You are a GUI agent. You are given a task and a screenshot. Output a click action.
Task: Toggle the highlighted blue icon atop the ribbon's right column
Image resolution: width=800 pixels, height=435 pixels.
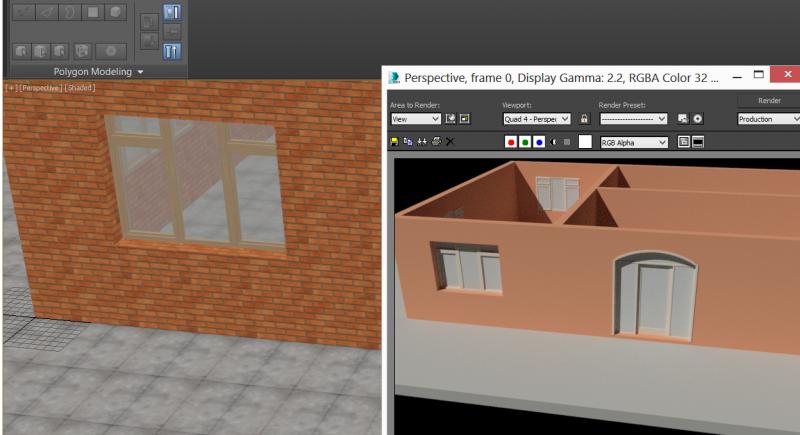pos(172,12)
